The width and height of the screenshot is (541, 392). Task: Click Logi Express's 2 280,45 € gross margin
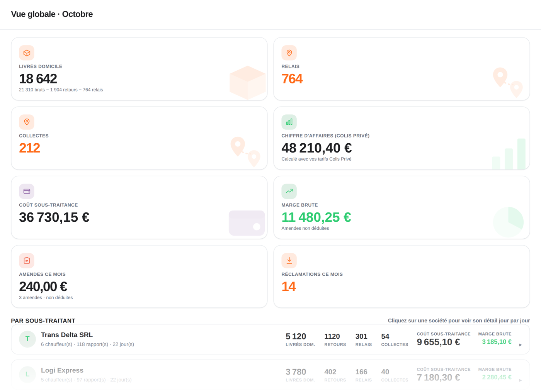point(497,377)
